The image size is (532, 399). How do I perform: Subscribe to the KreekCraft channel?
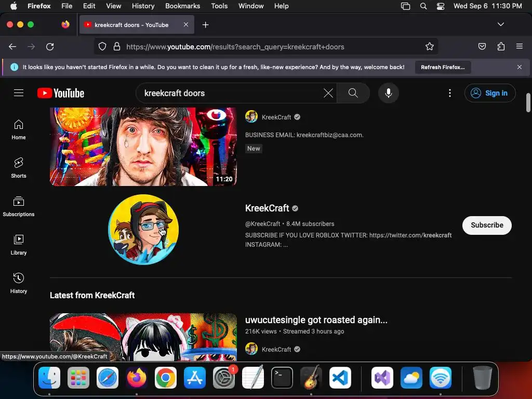(487, 225)
